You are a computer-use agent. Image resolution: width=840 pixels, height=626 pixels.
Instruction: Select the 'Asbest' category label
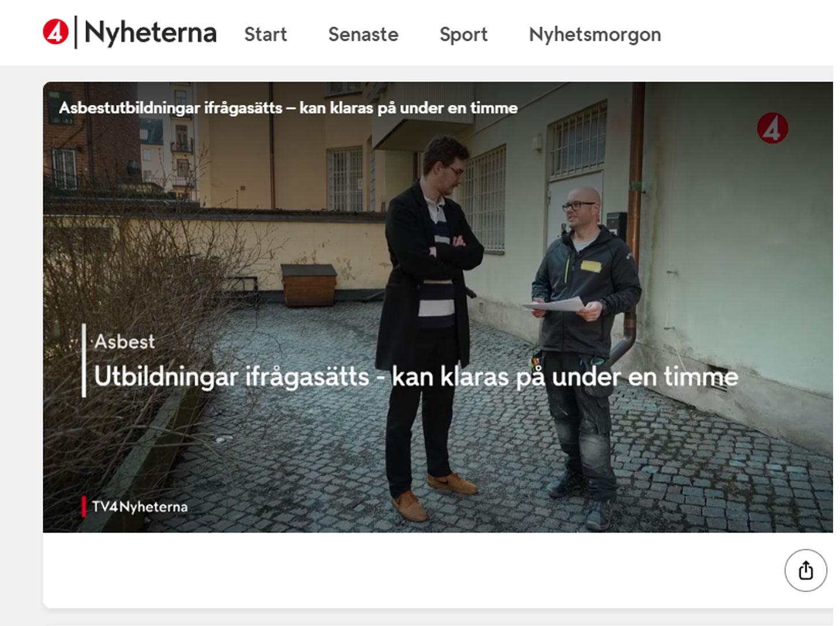(125, 342)
